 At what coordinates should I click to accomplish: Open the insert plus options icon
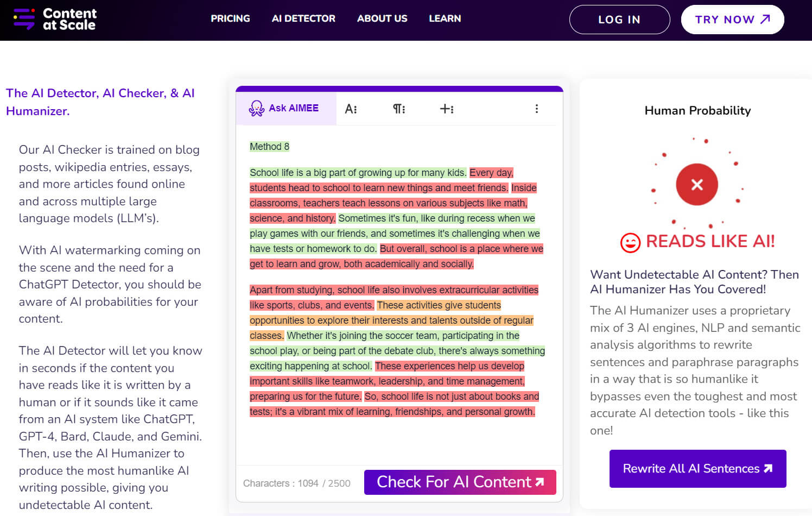click(447, 109)
